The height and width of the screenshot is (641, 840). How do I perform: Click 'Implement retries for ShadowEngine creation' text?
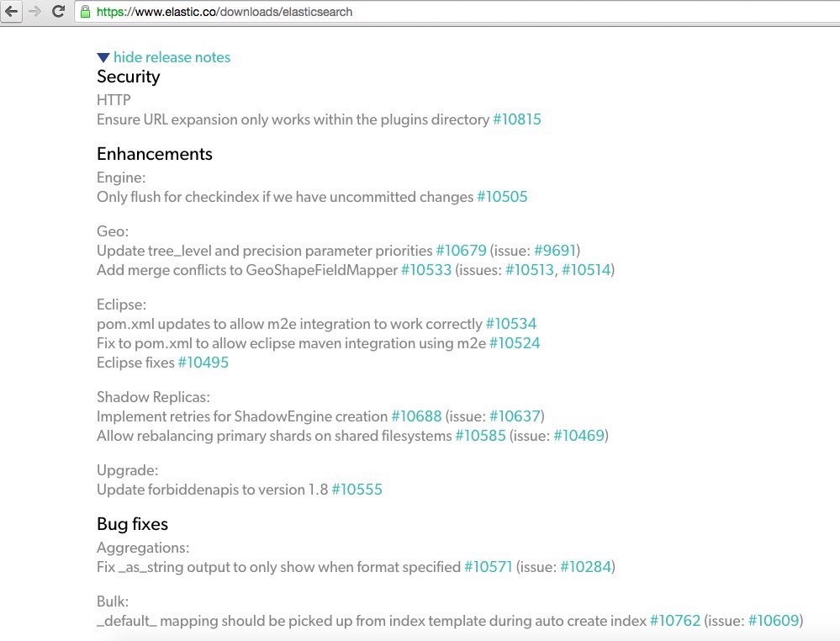[242, 416]
